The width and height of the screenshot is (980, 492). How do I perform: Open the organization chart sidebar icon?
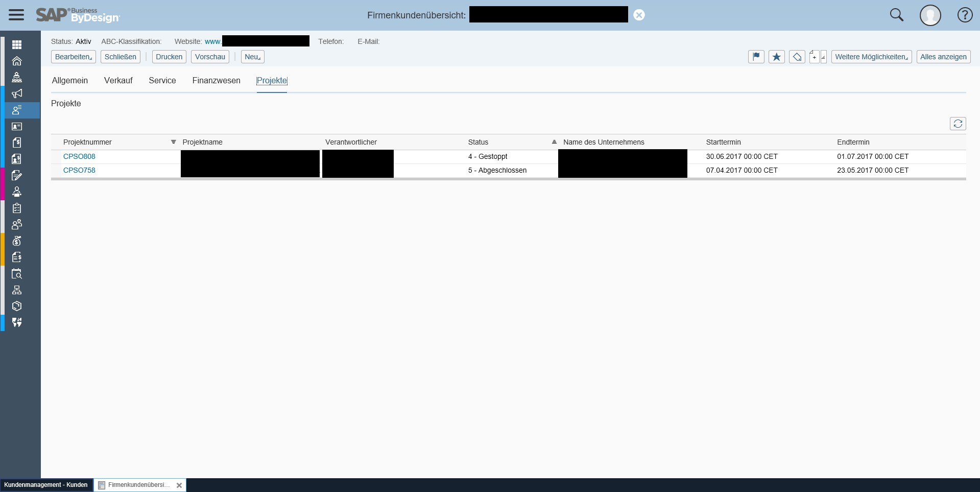[17, 290]
